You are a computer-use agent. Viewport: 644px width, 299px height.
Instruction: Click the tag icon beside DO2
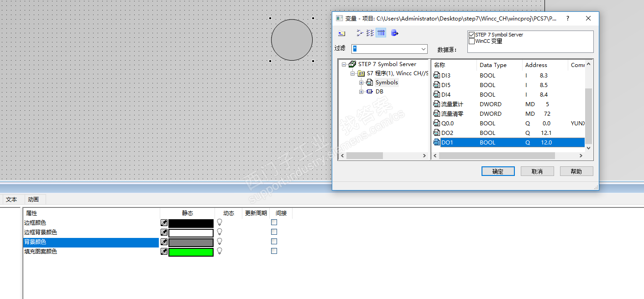tap(436, 133)
